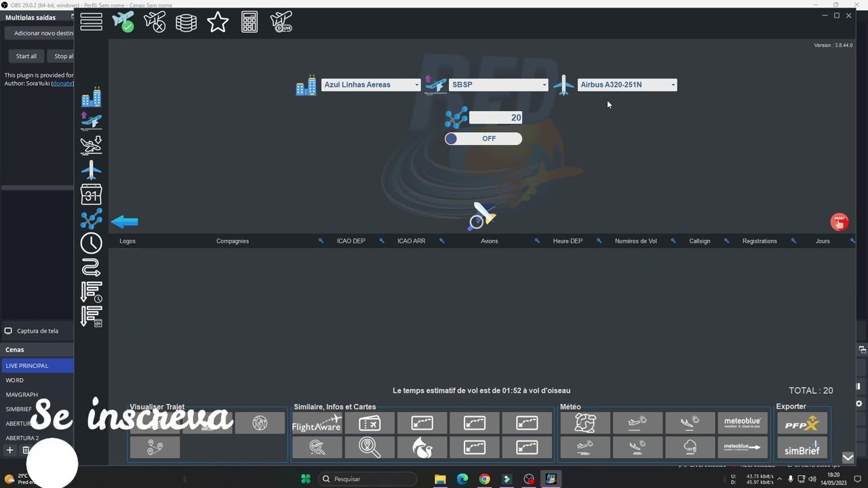The width and height of the screenshot is (868, 488).
Task: Click the magnifier pin search button
Action: pos(370,447)
